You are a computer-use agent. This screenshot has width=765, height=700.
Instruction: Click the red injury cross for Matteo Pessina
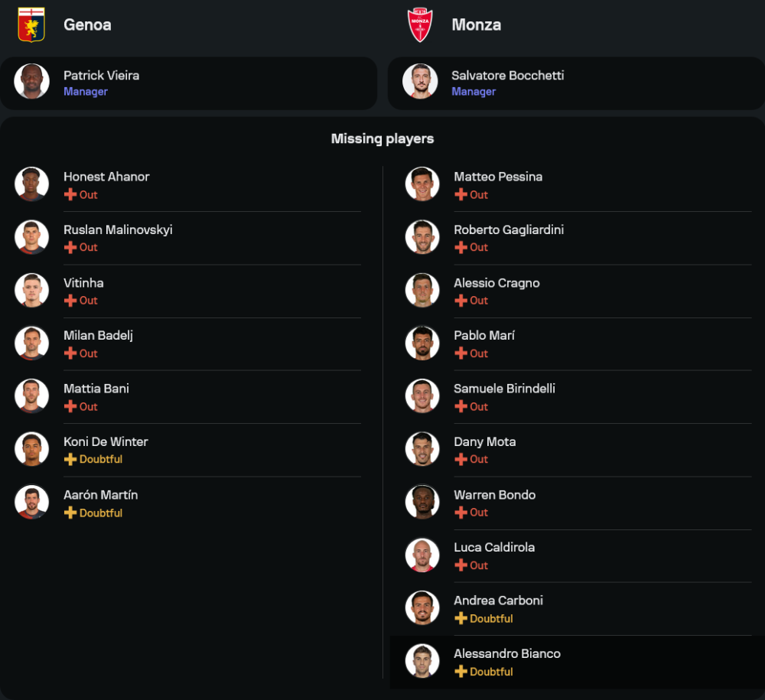[x=461, y=195]
